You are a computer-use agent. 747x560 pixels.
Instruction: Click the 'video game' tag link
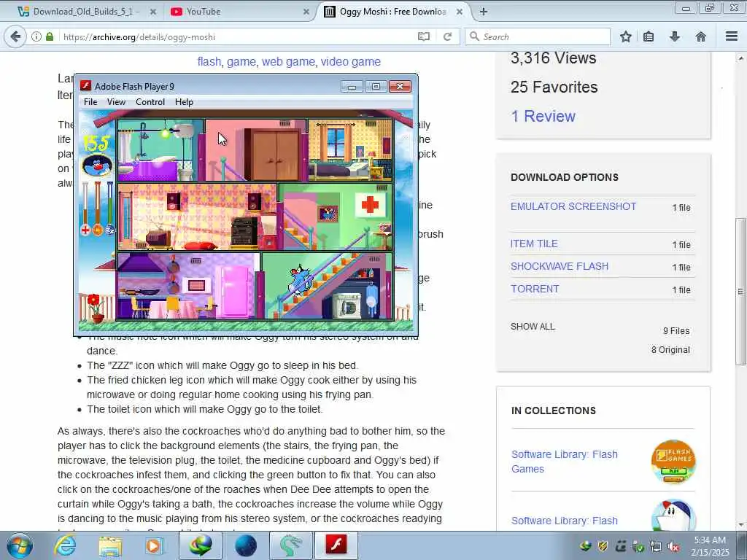[x=351, y=62]
